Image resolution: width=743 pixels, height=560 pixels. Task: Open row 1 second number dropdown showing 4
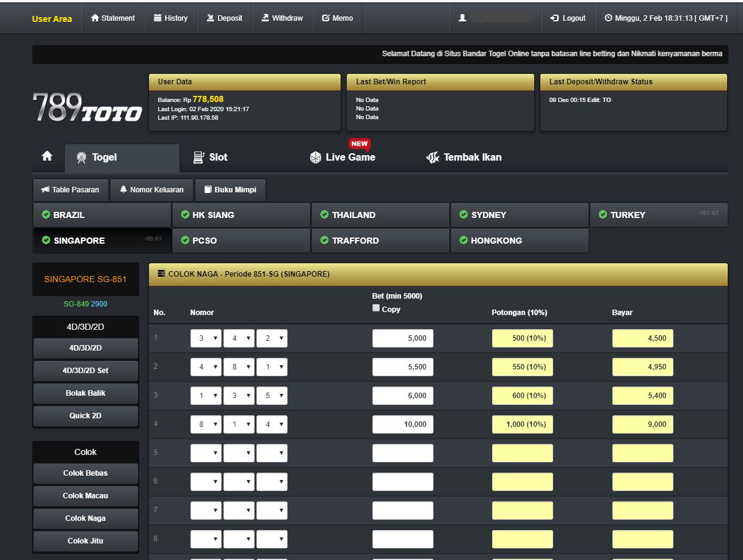(x=239, y=338)
